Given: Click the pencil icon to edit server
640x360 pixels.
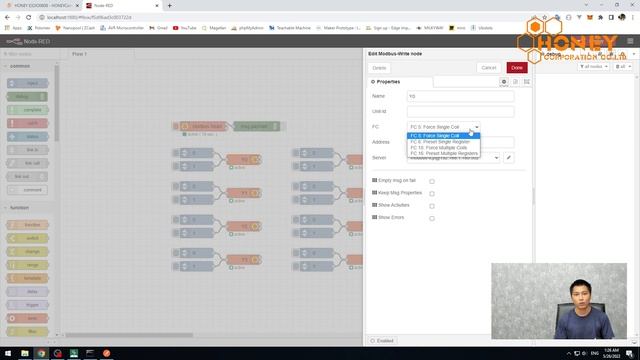Looking at the screenshot, I should point(509,158).
